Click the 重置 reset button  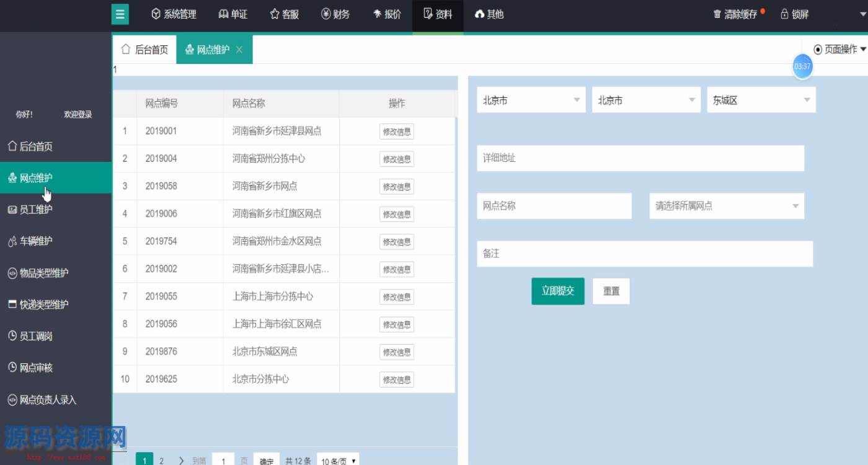(x=611, y=291)
